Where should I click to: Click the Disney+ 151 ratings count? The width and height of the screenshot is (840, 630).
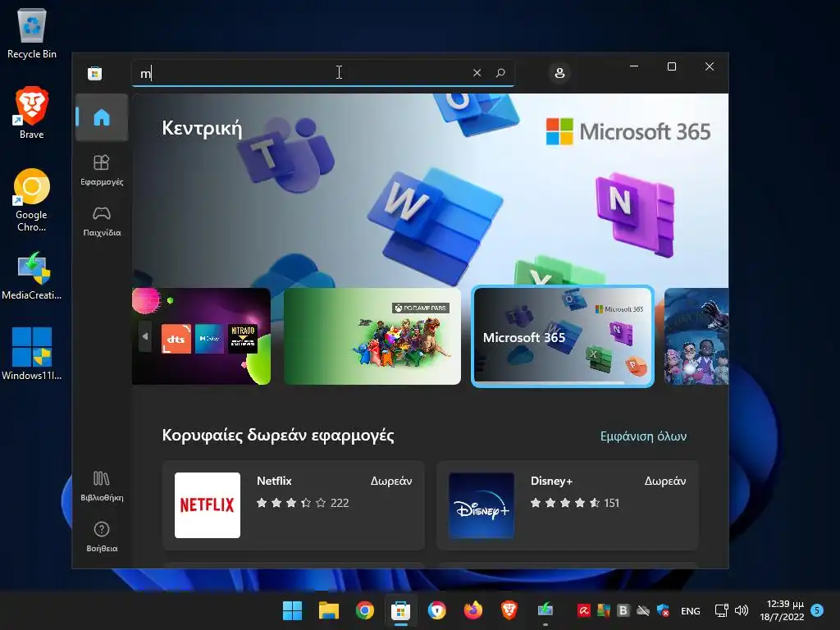pyautogui.click(x=612, y=503)
